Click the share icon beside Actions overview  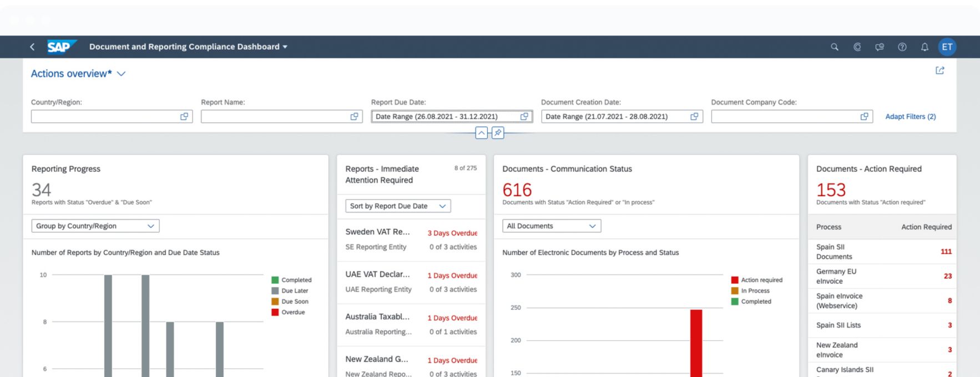939,70
